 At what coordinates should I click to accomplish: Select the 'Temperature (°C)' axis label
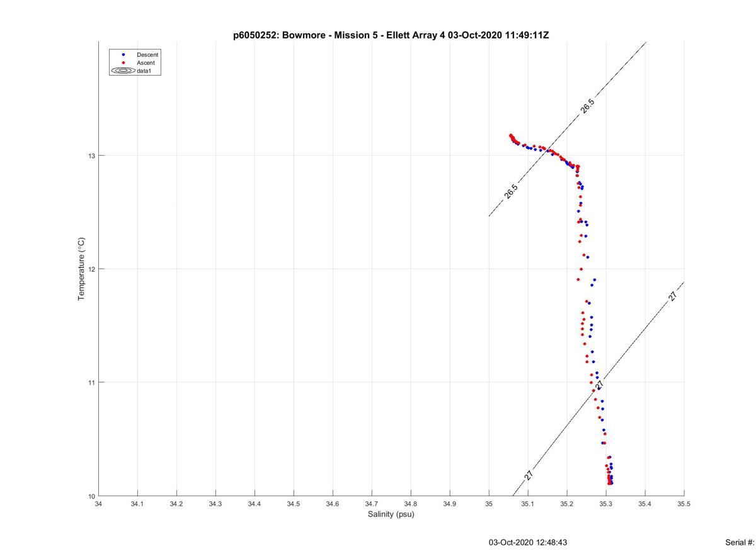(x=81, y=269)
